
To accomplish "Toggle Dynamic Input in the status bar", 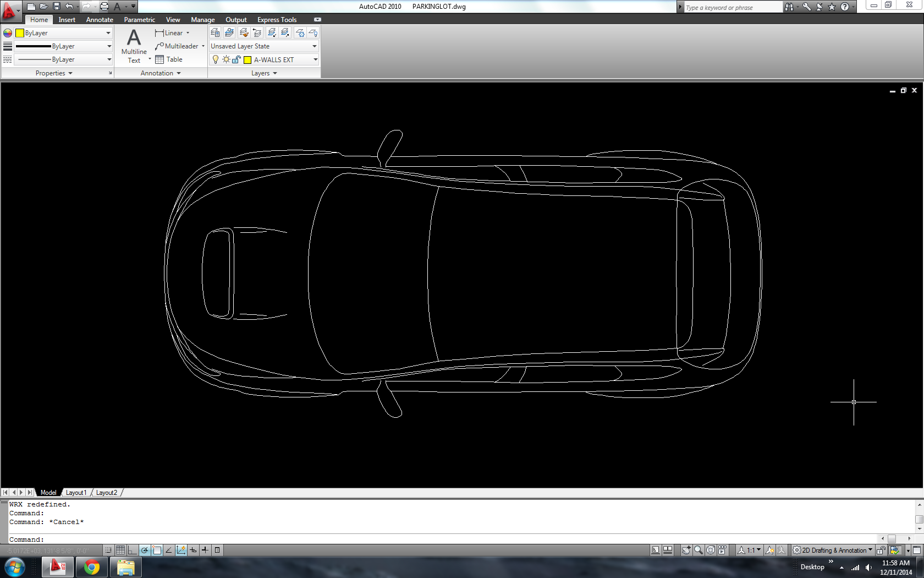I will click(x=193, y=550).
